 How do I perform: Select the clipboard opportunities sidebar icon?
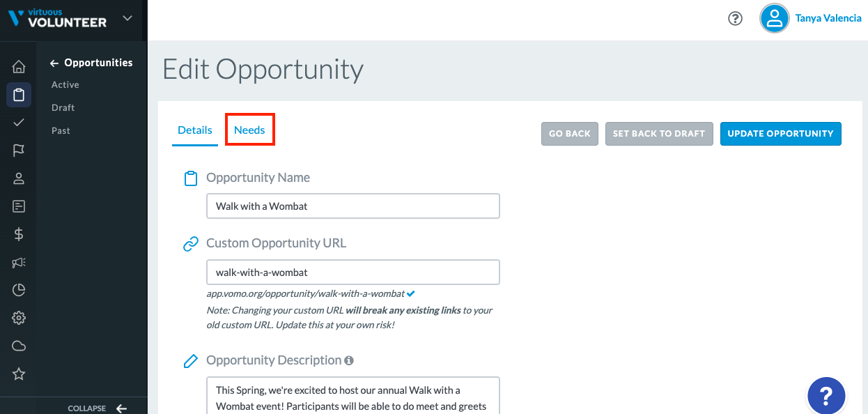click(19, 95)
